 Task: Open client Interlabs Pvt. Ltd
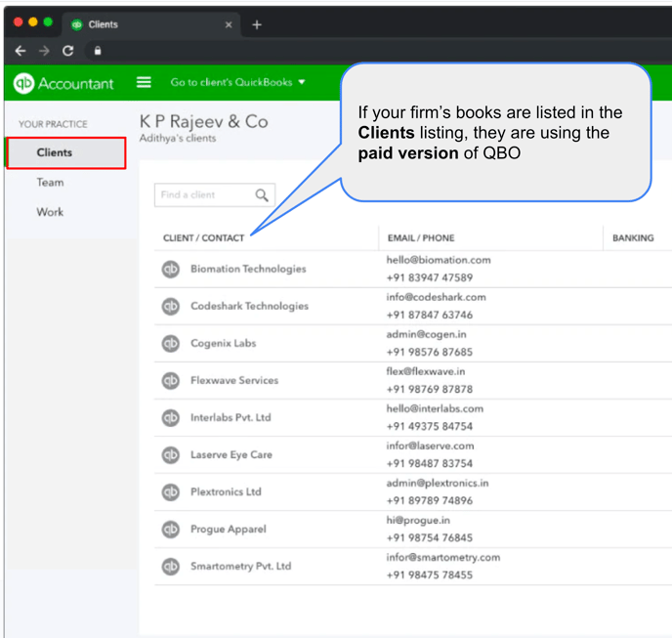[x=231, y=417]
